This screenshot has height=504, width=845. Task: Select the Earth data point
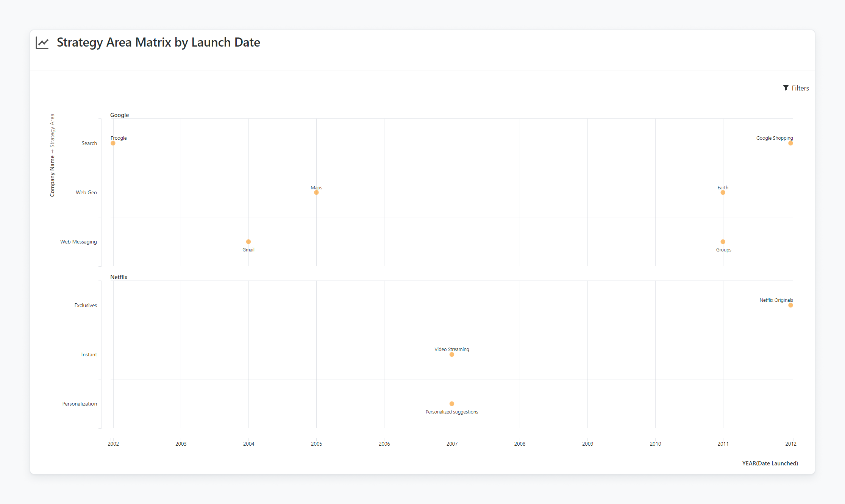(x=723, y=192)
